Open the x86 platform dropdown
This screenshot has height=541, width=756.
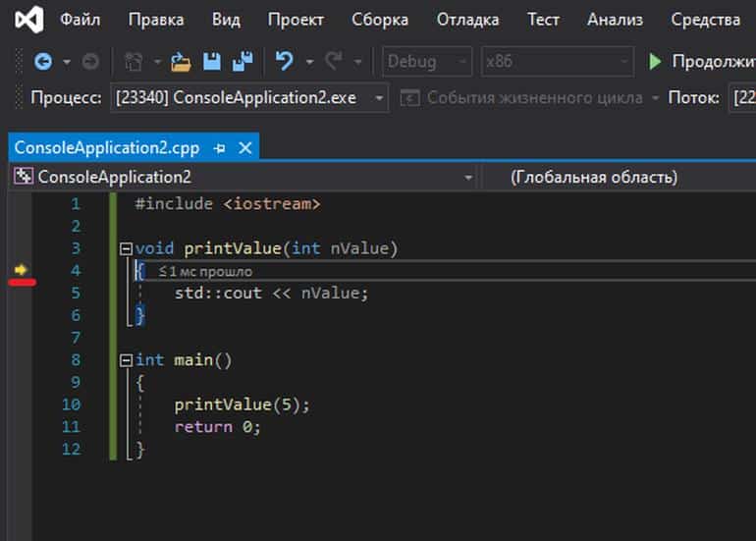558,62
